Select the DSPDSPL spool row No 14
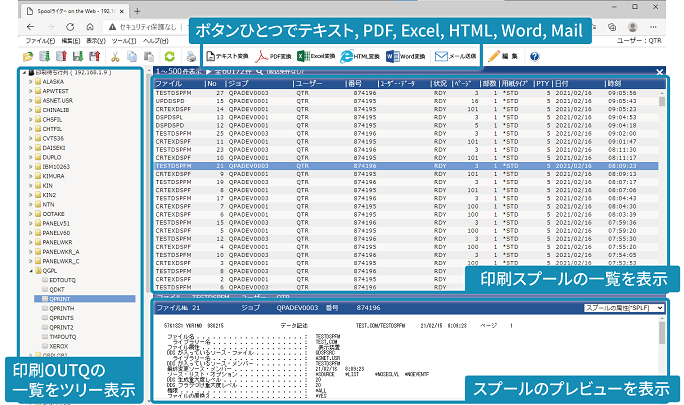 point(175,117)
